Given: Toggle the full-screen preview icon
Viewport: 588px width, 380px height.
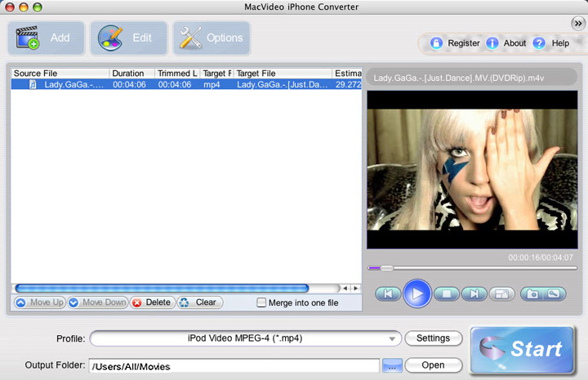Looking at the screenshot, I should coord(501,293).
